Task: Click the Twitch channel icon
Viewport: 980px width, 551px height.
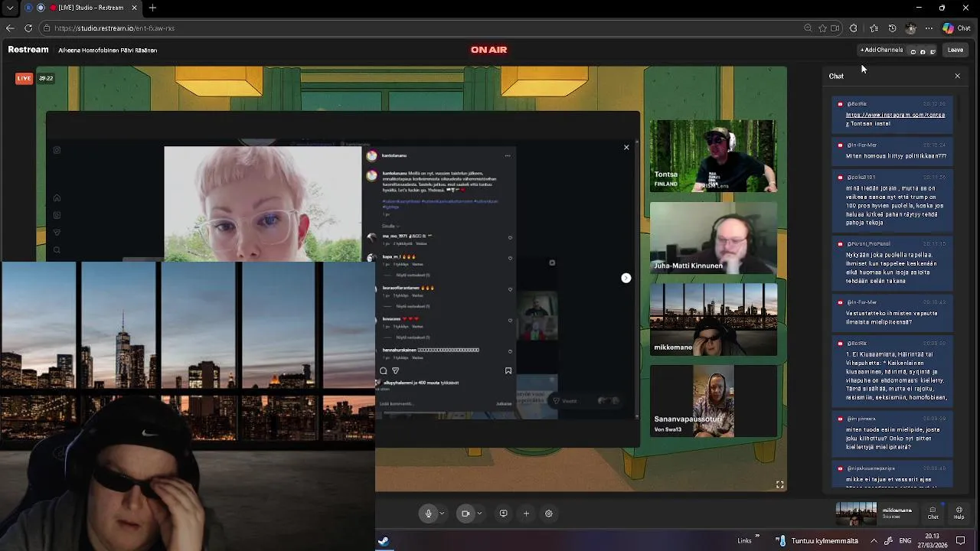Action: pos(933,51)
